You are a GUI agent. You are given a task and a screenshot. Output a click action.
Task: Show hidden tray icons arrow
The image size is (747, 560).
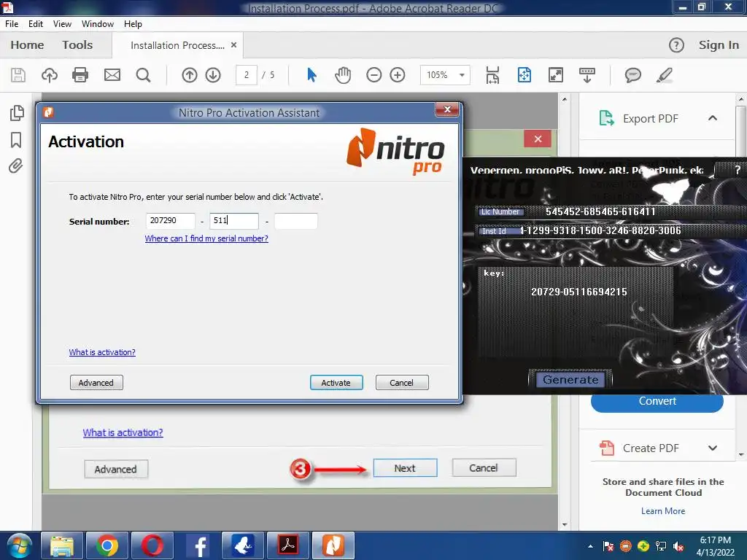pos(590,546)
